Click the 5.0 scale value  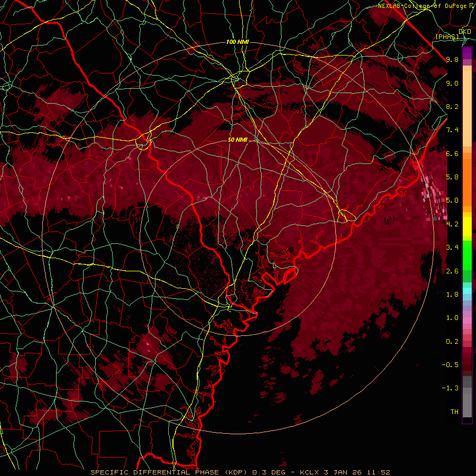click(x=452, y=200)
